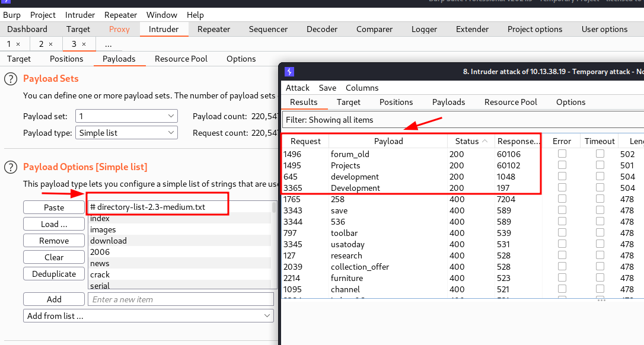Click results panel splitter dots handle
This screenshot has width=644, height=345.
601,300
